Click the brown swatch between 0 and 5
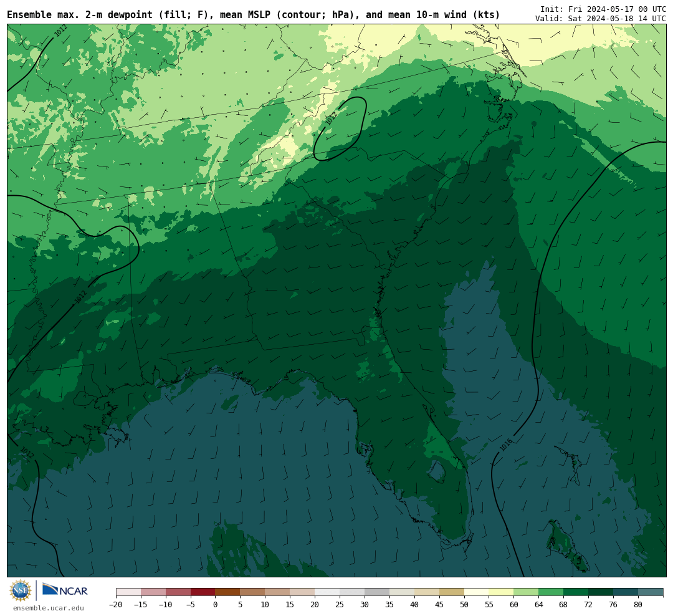The width and height of the screenshot is (673, 616). pos(227,592)
